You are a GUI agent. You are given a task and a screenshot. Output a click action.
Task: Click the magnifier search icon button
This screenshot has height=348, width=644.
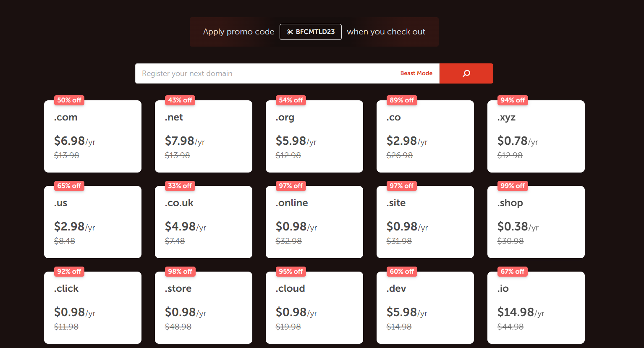[466, 73]
